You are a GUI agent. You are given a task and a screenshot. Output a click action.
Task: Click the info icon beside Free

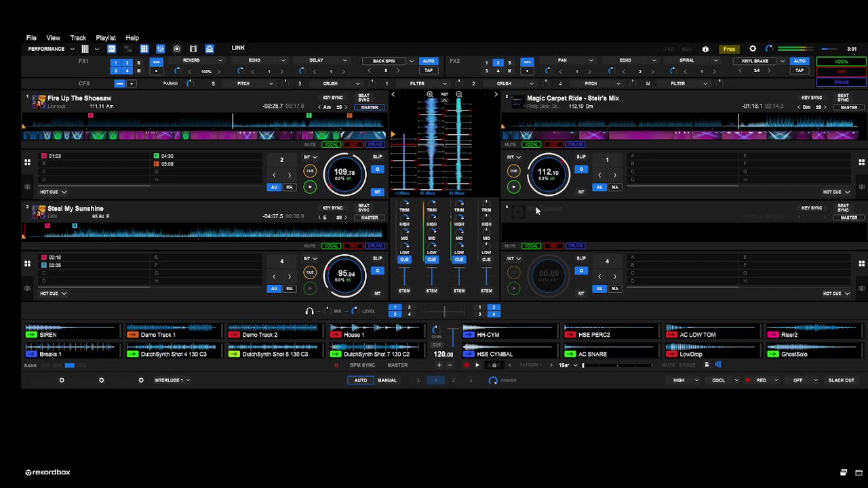[705, 49]
